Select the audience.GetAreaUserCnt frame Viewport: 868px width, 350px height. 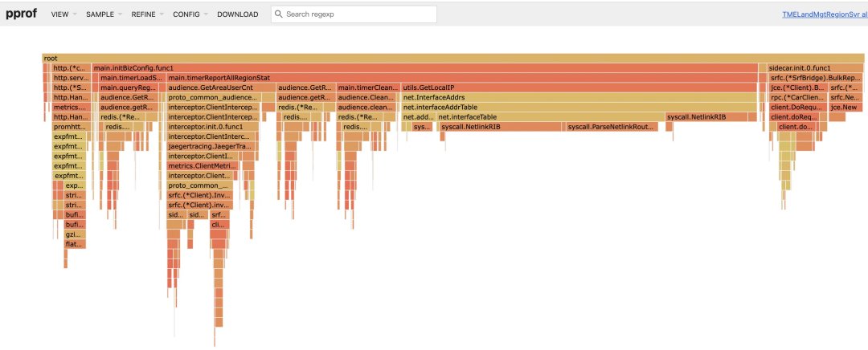(221, 88)
